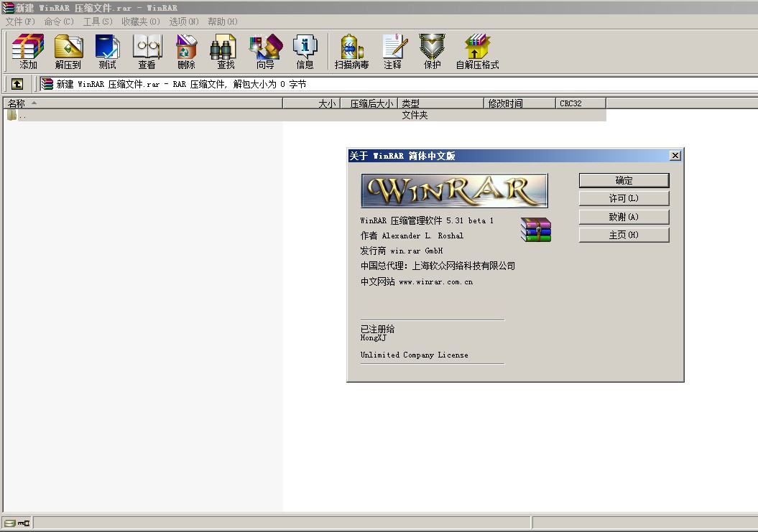Close the About WinRAR dialog
758x532 pixels.
tap(675, 156)
